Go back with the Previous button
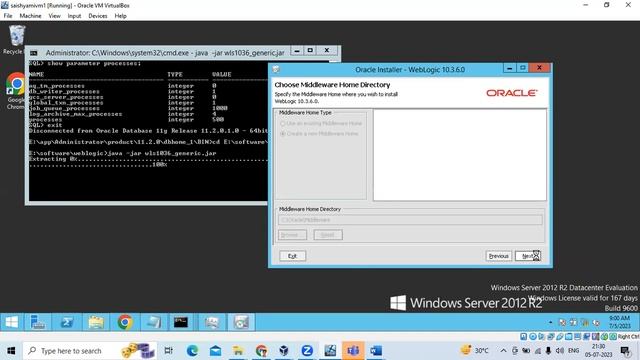Screen dimensions: 640x360 click(x=498, y=256)
